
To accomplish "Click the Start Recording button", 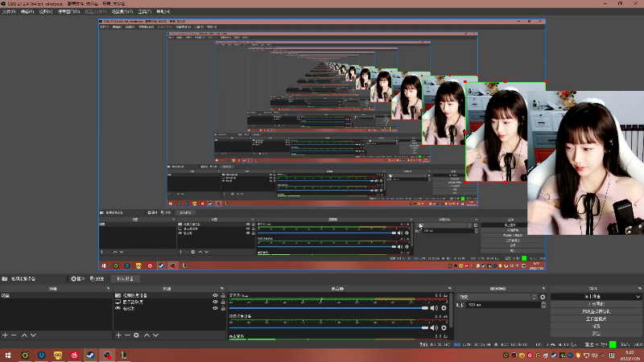I will point(596,304).
